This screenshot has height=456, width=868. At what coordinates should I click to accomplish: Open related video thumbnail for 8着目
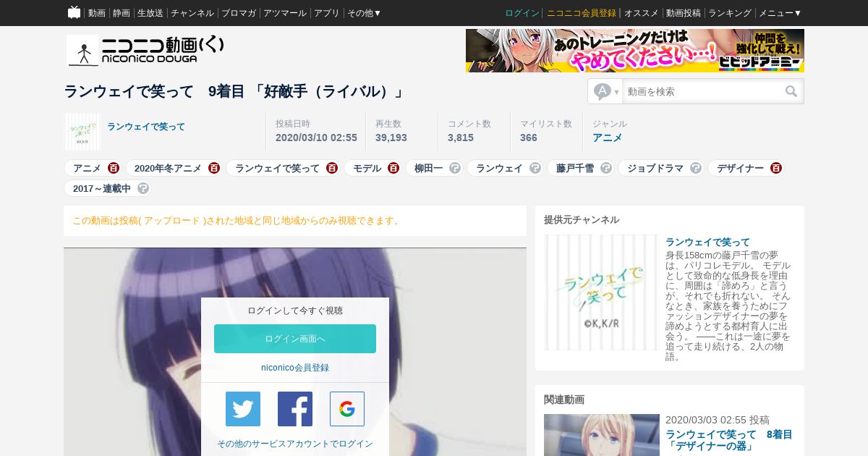602,435
